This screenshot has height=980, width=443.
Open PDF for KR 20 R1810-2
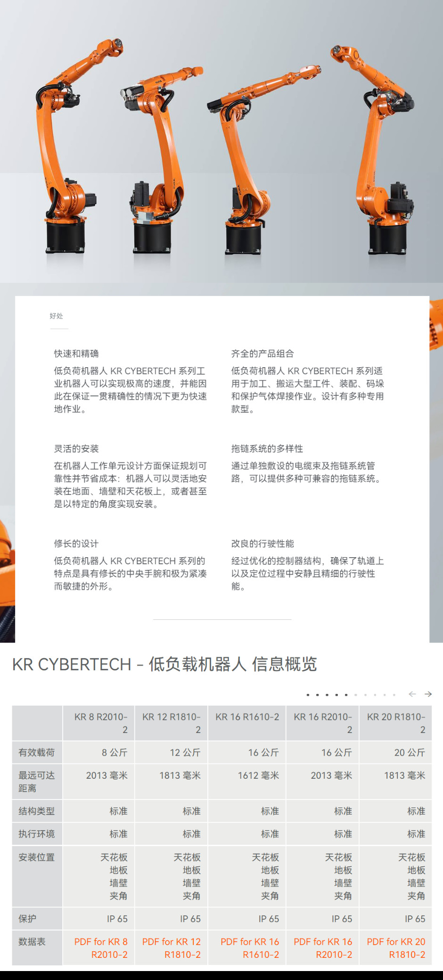click(396, 948)
